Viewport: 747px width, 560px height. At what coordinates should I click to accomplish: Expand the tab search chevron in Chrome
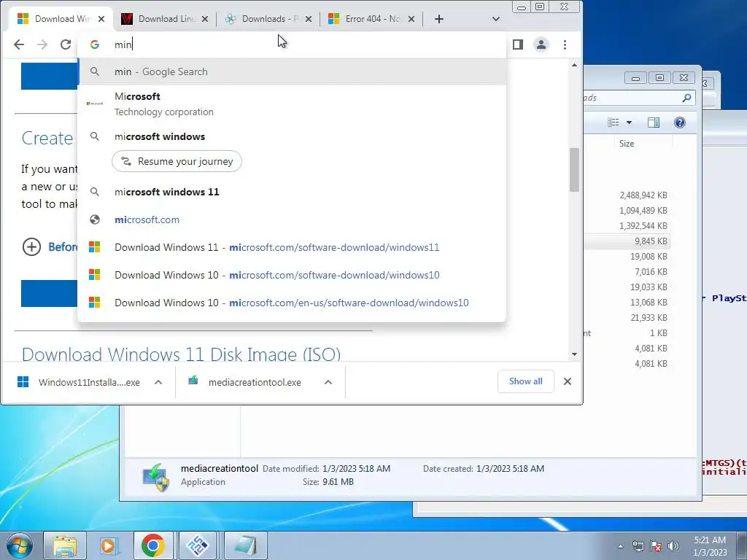click(496, 19)
